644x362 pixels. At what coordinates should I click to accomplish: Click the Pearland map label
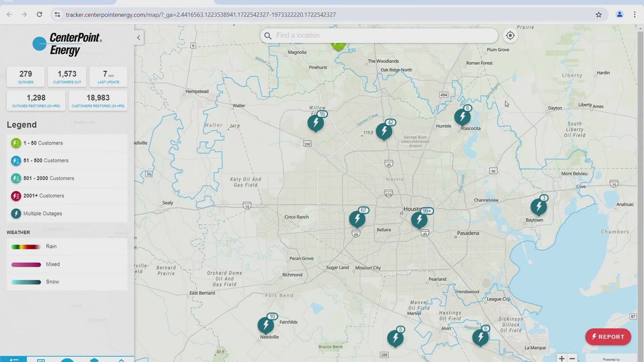(x=437, y=279)
